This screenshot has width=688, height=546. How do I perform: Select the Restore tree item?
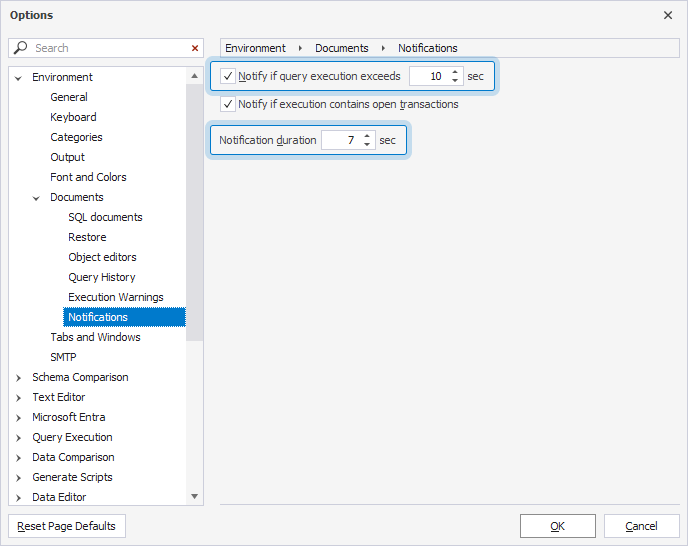click(87, 237)
